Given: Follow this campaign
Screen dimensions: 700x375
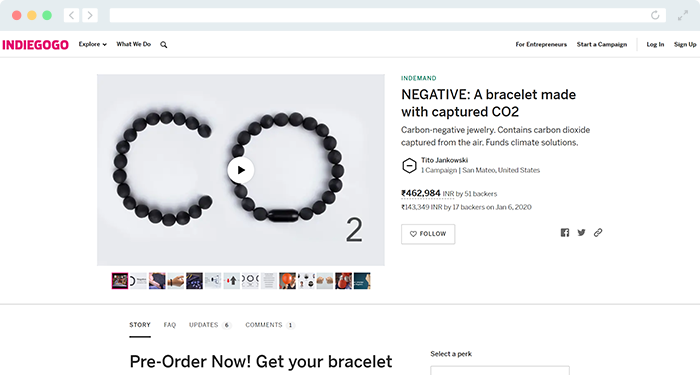Looking at the screenshot, I should tap(428, 234).
